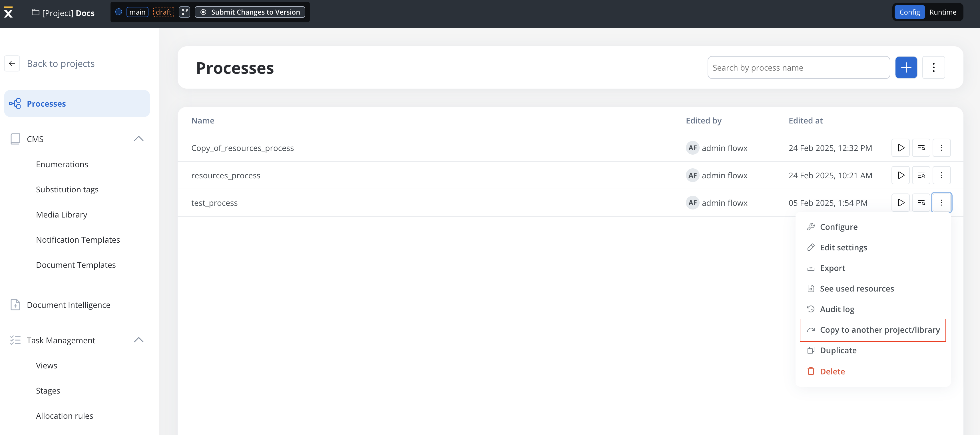View instances list for Copy_of_resources_process
Screen dimensions: 980x435
click(921, 148)
